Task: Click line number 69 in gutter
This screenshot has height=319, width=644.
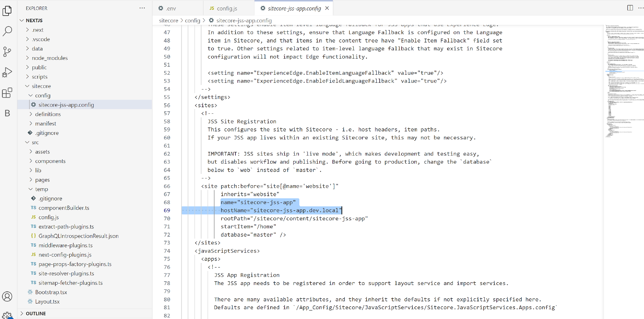Action: 167,210
